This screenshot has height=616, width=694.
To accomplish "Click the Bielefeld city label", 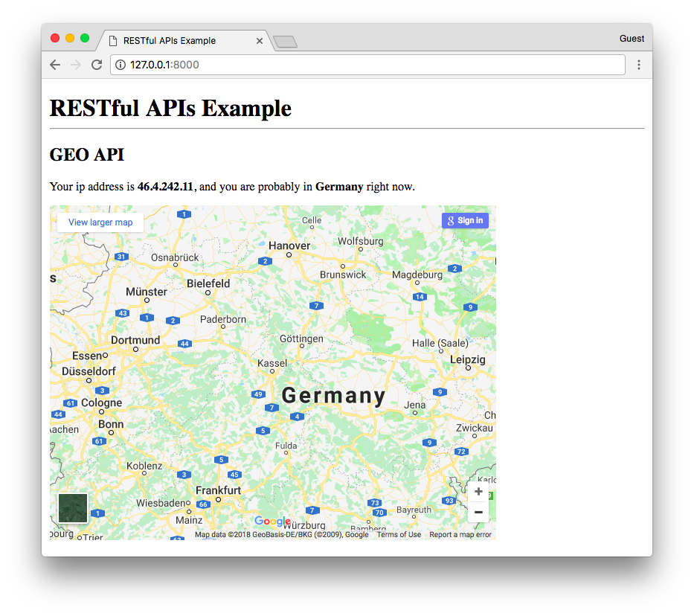I will (208, 283).
